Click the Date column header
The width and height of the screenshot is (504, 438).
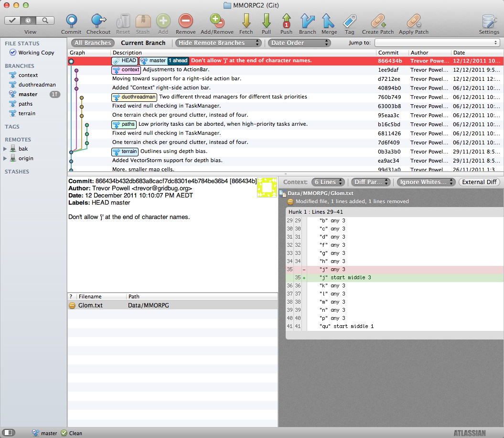(x=477, y=53)
